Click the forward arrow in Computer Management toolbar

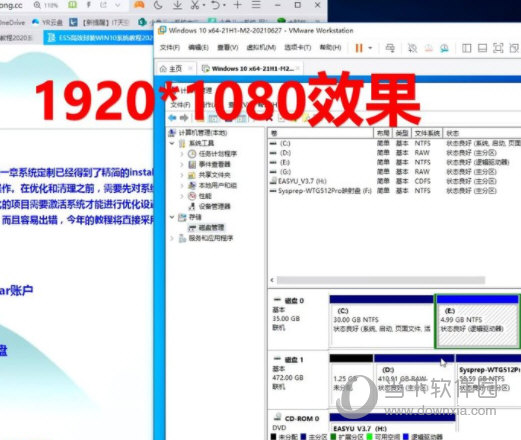tap(184, 118)
